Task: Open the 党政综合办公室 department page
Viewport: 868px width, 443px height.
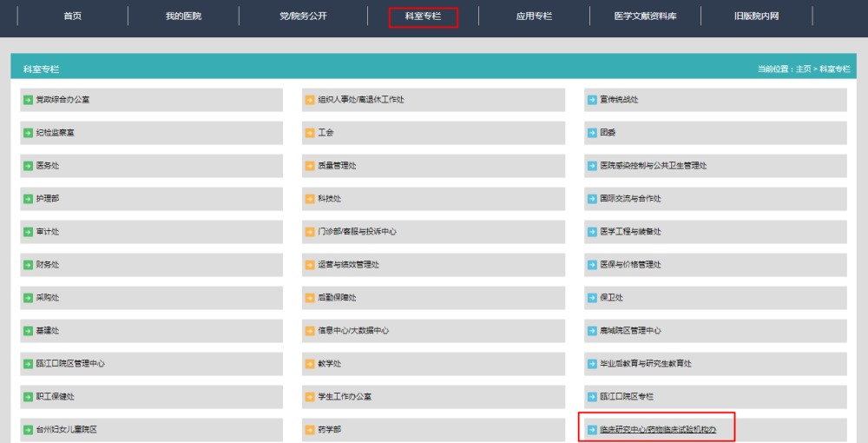Action: pyautogui.click(x=62, y=100)
